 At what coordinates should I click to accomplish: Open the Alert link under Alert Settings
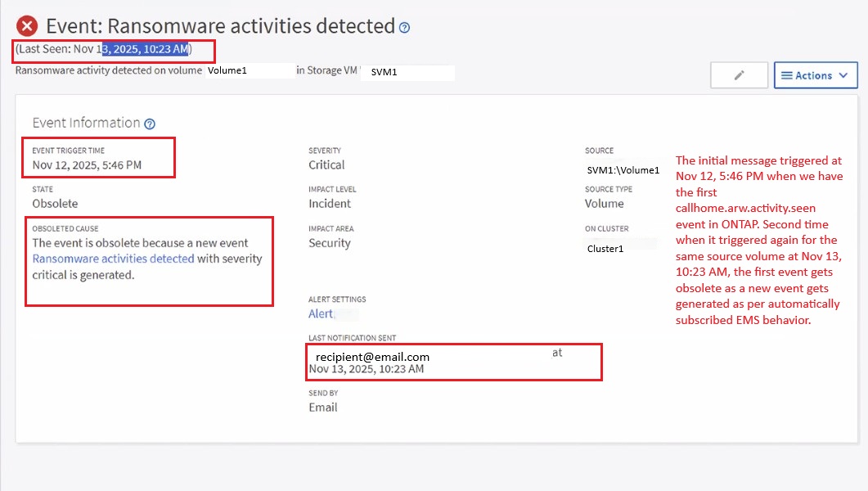(x=321, y=313)
